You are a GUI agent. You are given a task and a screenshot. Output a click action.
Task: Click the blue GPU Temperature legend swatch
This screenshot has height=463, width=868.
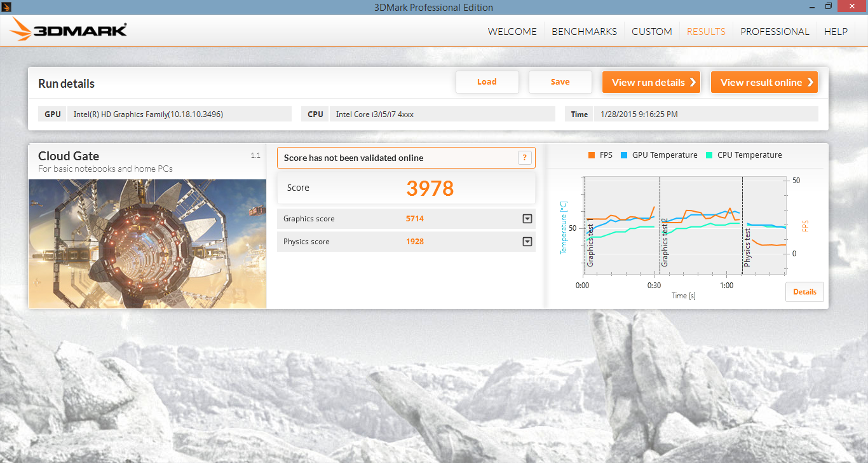coord(624,155)
